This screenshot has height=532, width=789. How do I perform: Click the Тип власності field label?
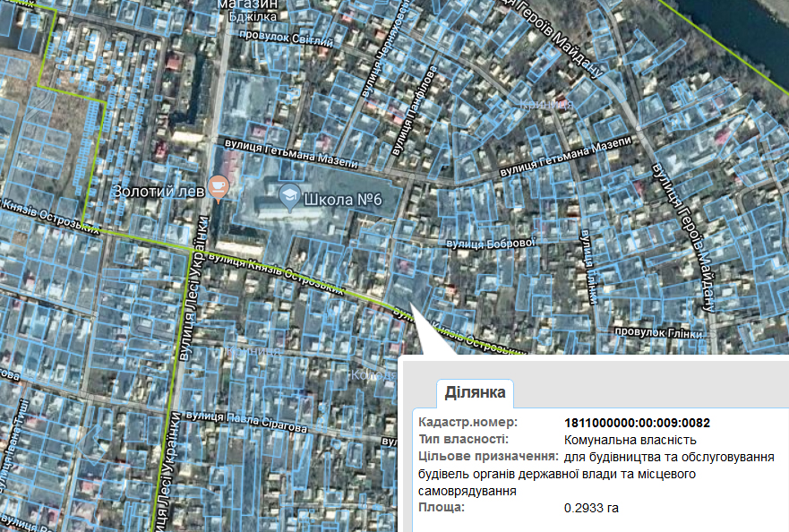[463, 440]
